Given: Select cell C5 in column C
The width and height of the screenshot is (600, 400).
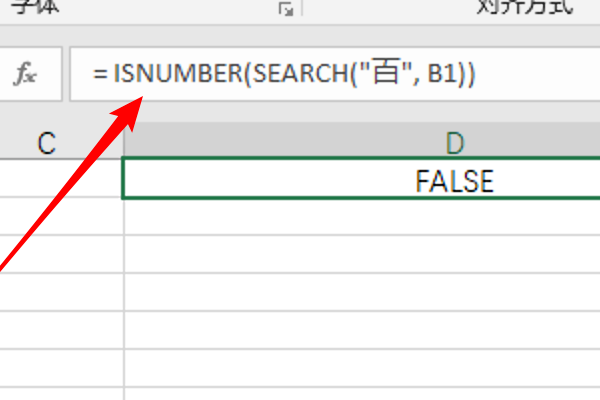Looking at the screenshot, I should [60, 331].
